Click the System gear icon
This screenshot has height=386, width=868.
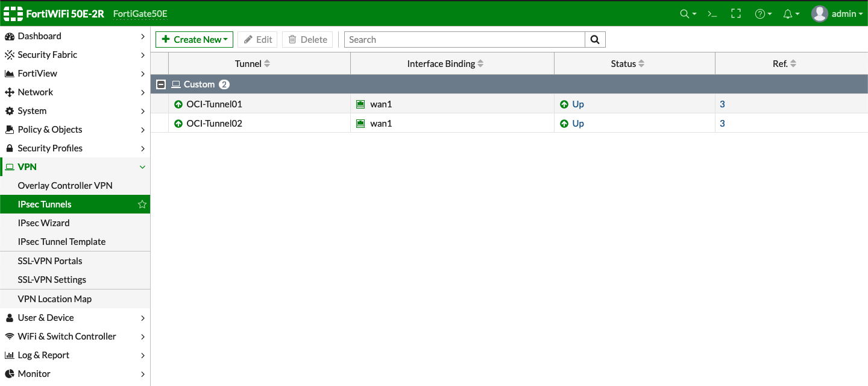(9, 111)
